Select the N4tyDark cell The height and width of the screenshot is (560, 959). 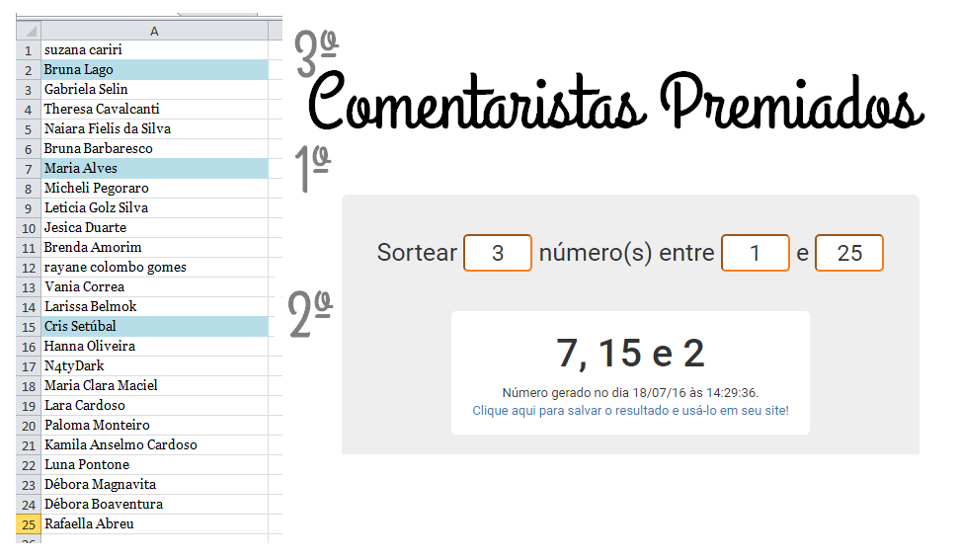click(154, 366)
